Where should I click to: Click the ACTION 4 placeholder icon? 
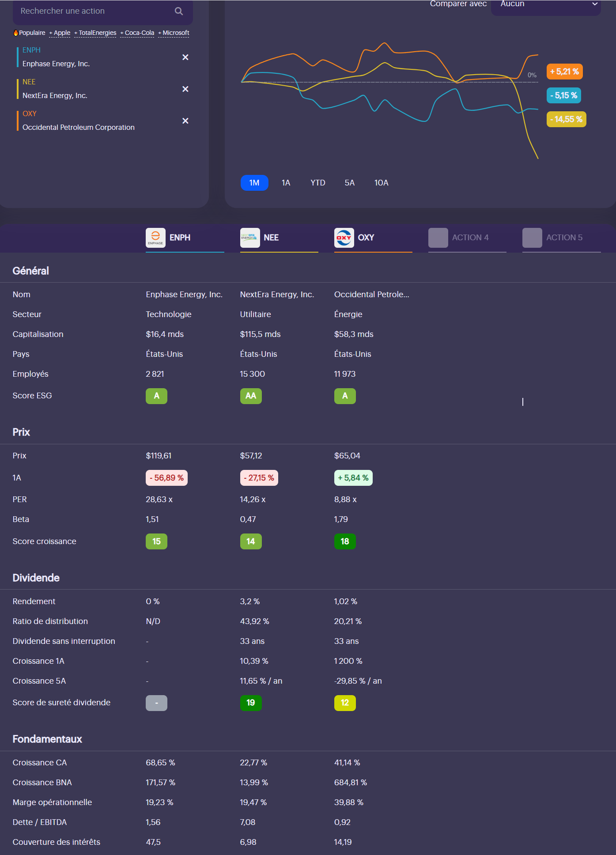click(x=438, y=238)
